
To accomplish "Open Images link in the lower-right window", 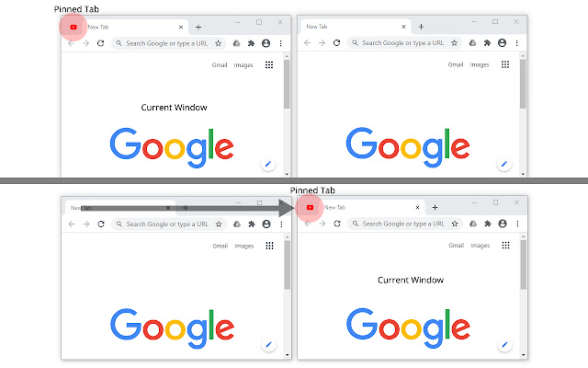I will [x=480, y=246].
